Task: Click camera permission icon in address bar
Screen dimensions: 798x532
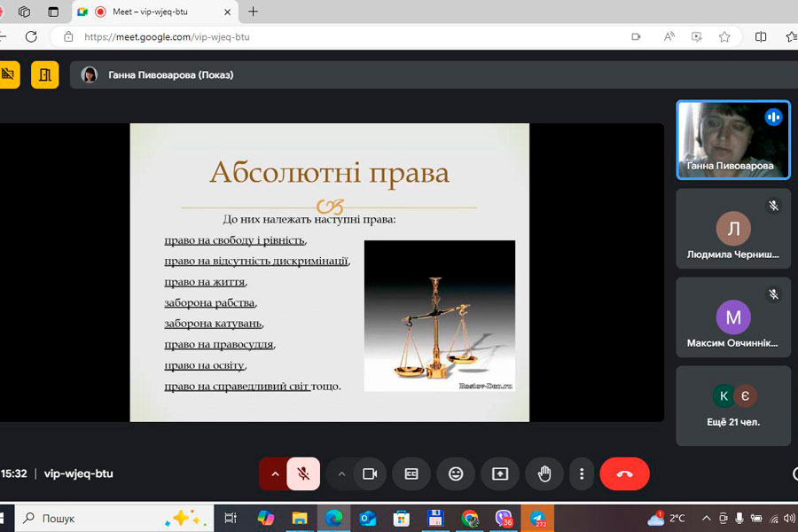Action: pos(636,36)
